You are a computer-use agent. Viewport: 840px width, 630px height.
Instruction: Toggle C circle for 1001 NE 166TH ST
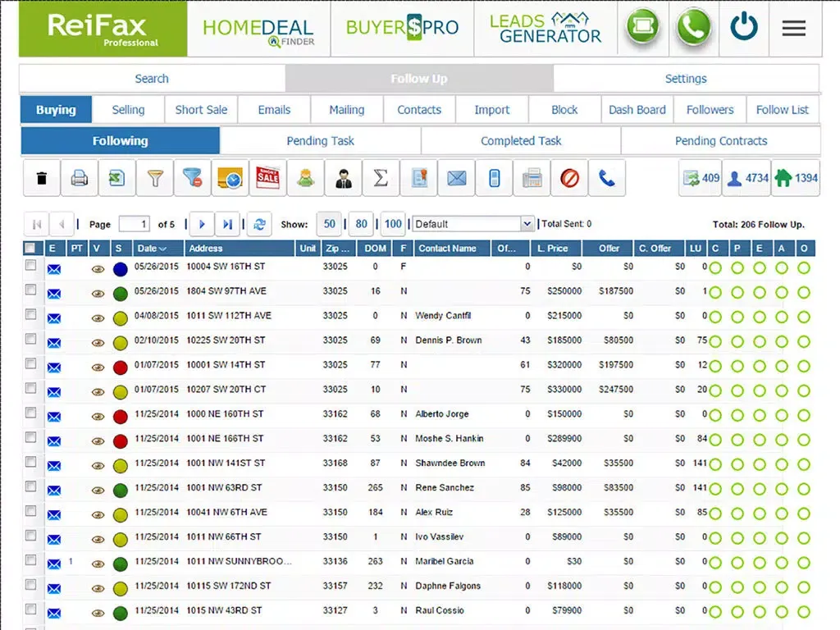point(715,440)
